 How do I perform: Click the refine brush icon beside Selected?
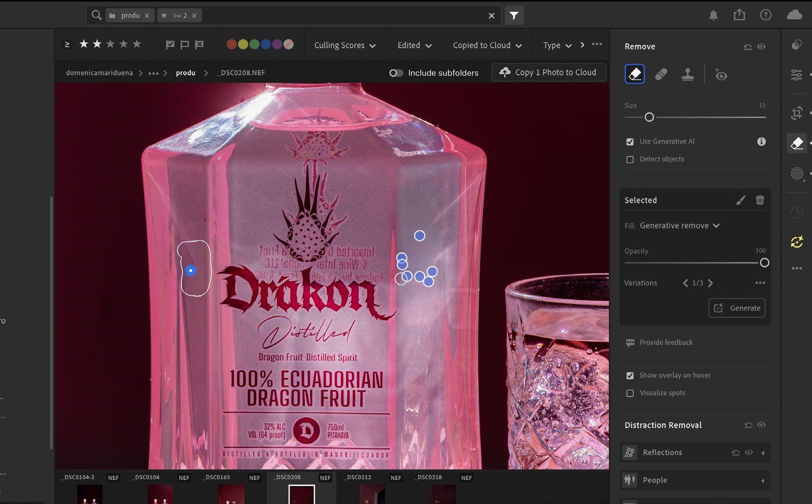[740, 200]
